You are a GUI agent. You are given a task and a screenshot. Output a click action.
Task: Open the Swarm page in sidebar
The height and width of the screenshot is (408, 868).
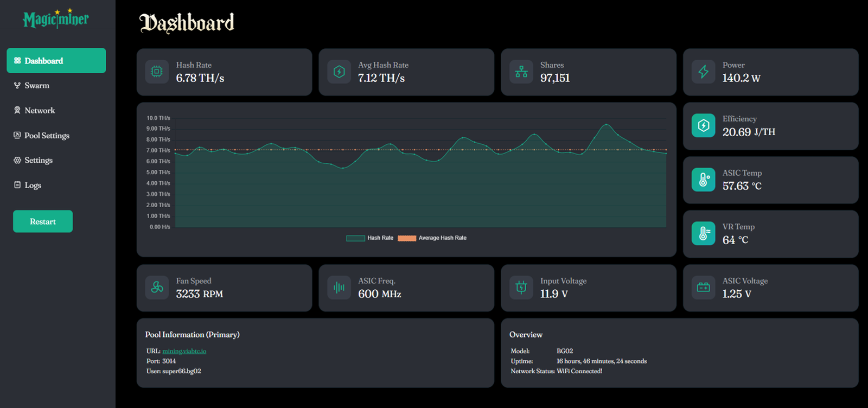(x=36, y=86)
